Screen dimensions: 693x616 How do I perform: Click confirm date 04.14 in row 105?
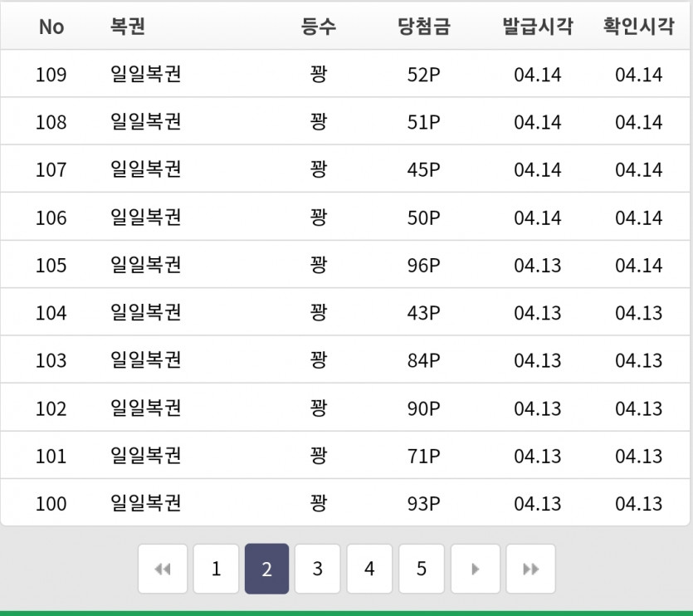tap(639, 266)
